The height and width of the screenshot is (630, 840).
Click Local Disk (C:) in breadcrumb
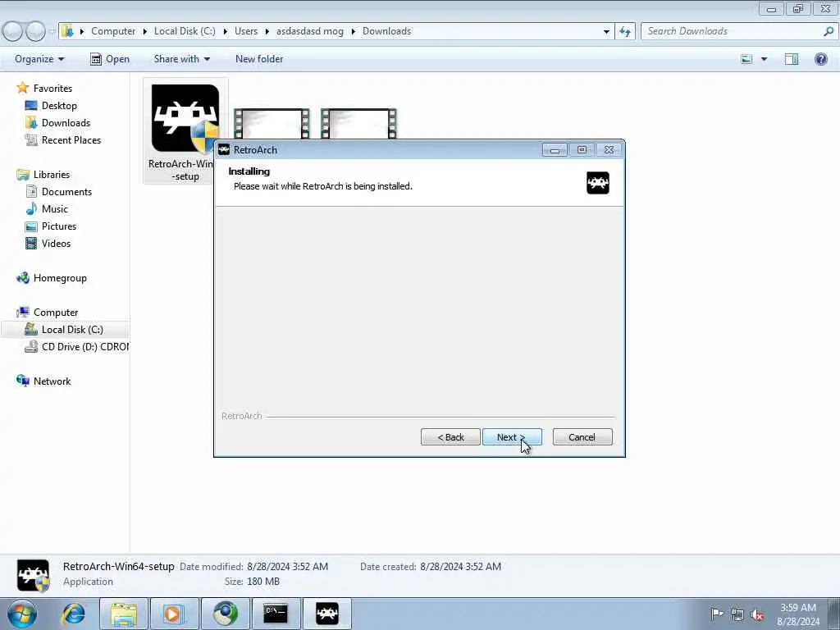[185, 31]
